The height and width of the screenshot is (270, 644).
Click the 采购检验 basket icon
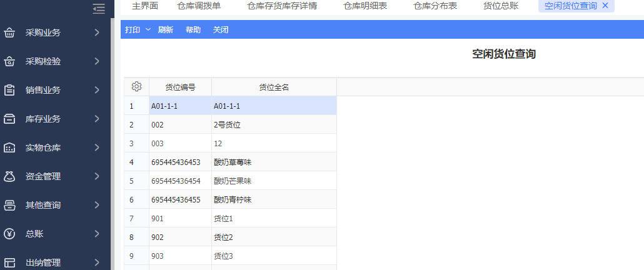pyautogui.click(x=9, y=61)
